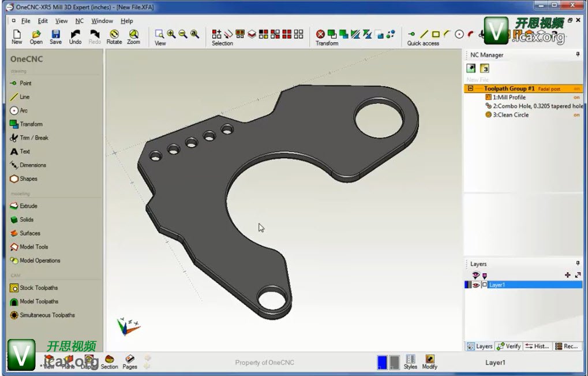Open Section tool in bottom bar
Viewport: 588px width, 376px height.
click(x=109, y=362)
